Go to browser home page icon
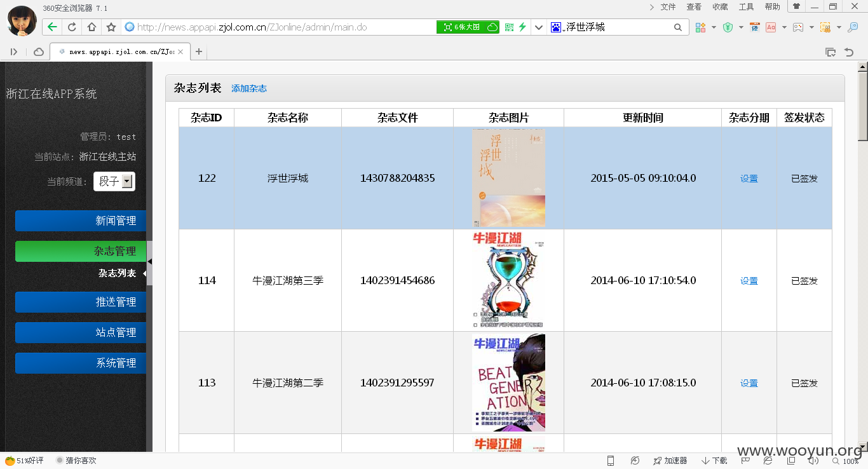The height and width of the screenshot is (469, 868). click(x=92, y=27)
